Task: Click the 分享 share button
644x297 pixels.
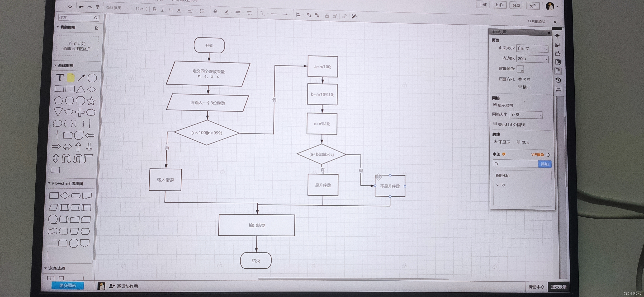Action: 516,5
